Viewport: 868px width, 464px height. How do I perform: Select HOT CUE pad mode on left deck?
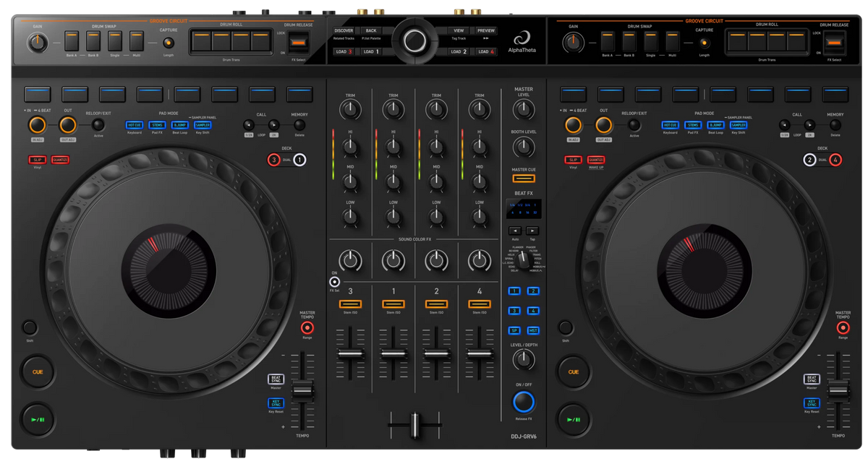(x=135, y=125)
